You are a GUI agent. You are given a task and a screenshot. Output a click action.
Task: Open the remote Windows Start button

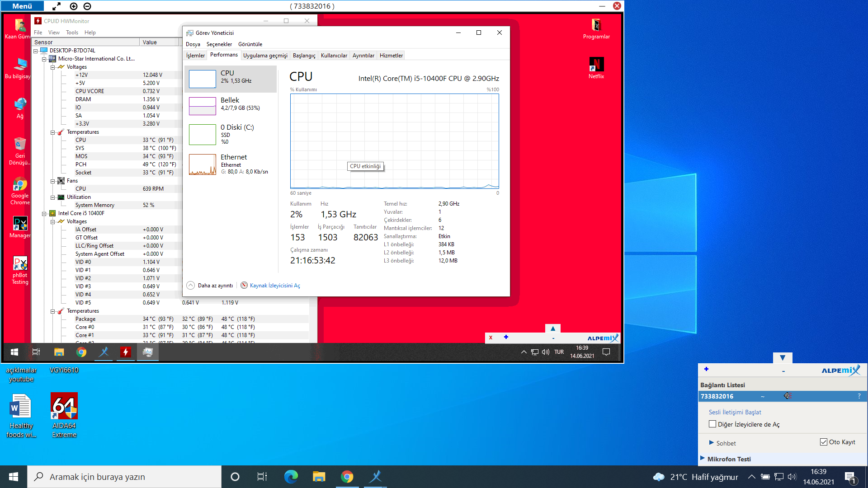tap(14, 352)
